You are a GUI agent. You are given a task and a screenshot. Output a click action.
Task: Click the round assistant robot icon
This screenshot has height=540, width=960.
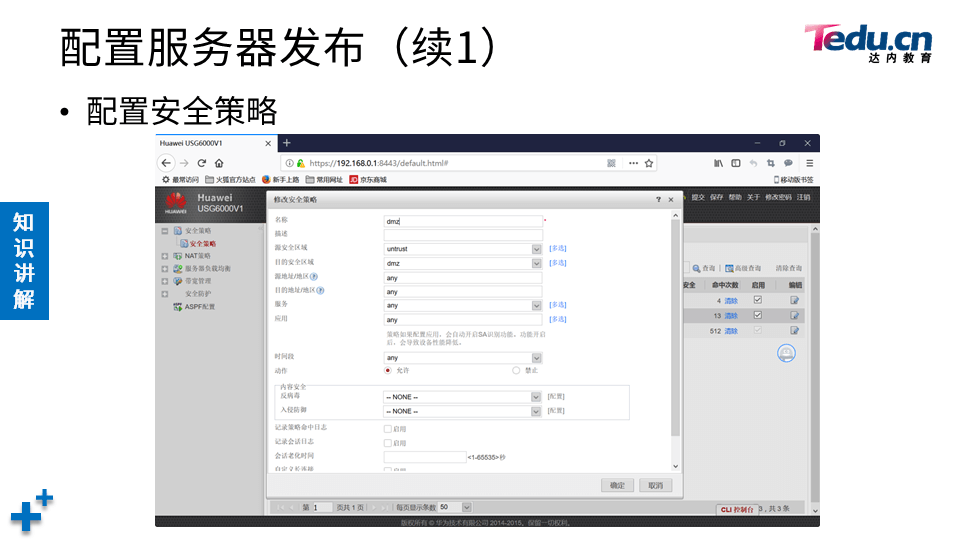click(x=786, y=353)
